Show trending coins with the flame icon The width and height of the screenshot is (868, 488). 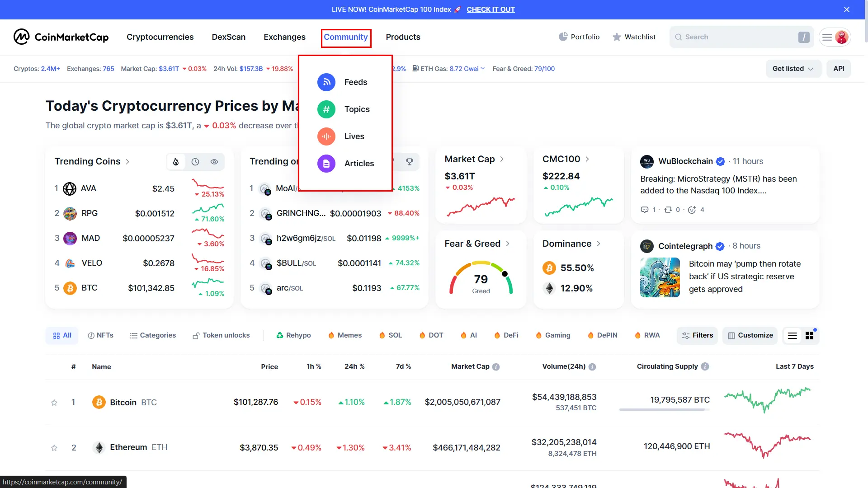(176, 162)
